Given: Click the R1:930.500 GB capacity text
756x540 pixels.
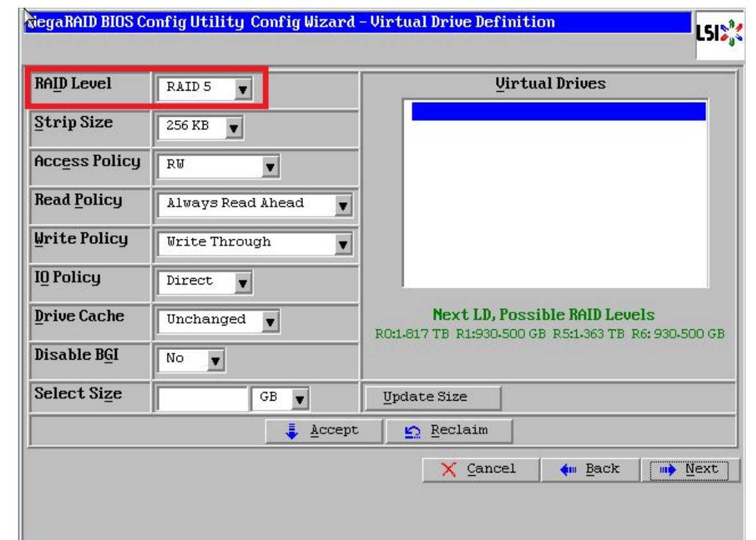Looking at the screenshot, I should (501, 333).
